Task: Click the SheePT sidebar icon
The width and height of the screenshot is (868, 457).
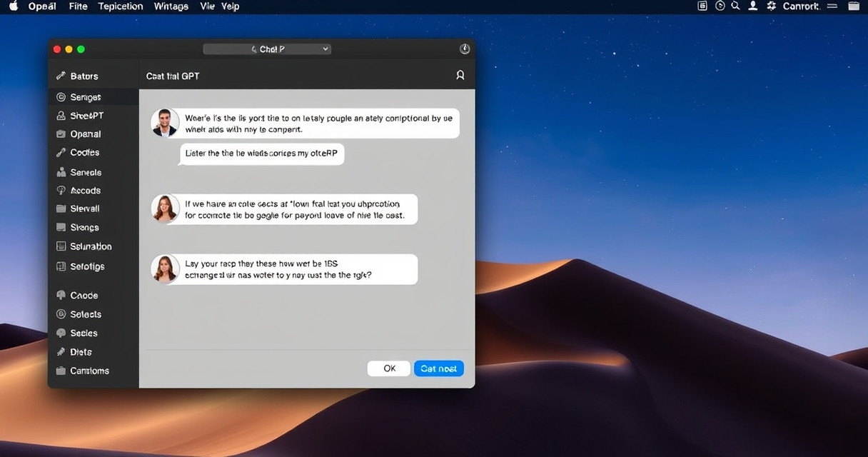Action: pos(61,116)
